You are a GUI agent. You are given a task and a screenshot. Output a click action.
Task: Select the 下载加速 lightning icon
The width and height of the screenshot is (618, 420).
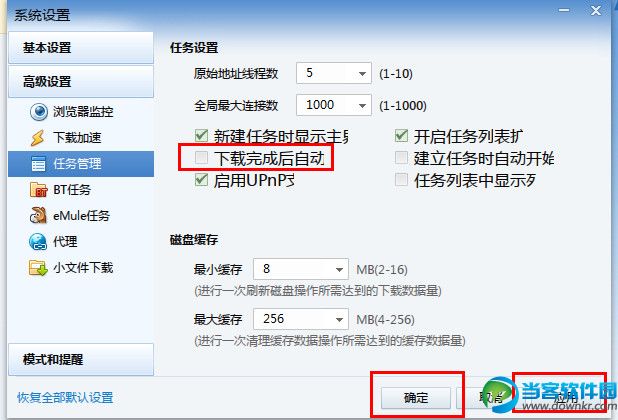click(x=37, y=138)
